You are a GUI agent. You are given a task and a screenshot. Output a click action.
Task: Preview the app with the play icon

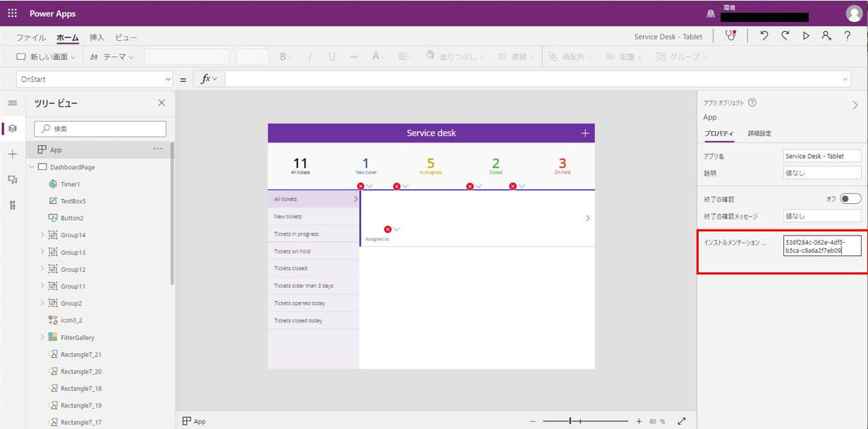pyautogui.click(x=806, y=36)
